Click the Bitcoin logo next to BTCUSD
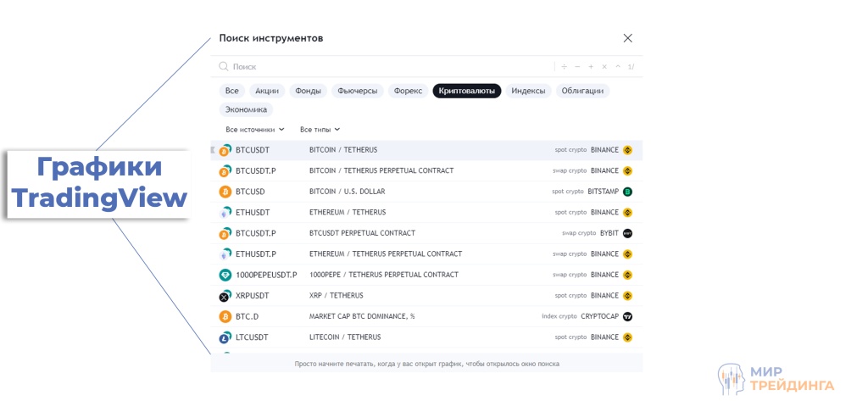868x401 pixels. pos(225,192)
